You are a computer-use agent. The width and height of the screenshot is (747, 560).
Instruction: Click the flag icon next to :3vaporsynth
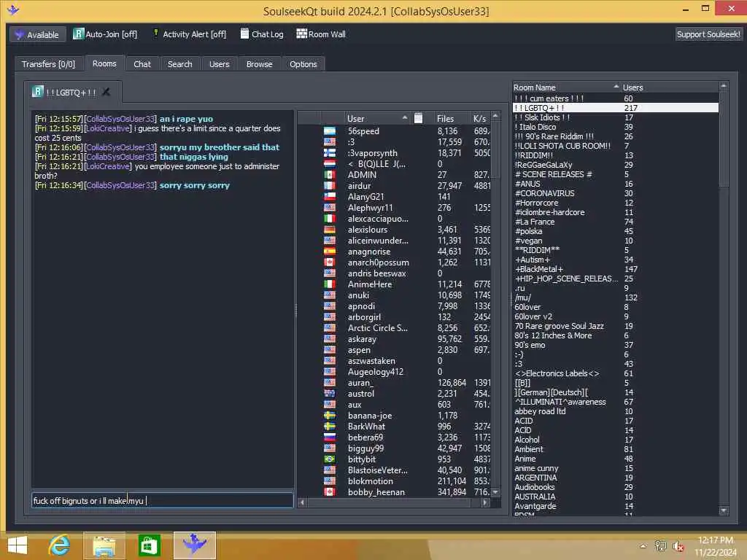coord(330,153)
